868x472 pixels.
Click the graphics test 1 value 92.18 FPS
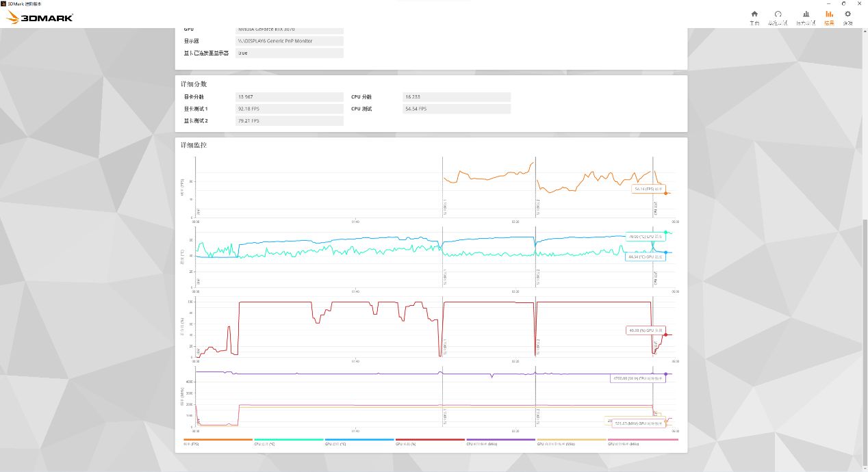(x=289, y=109)
